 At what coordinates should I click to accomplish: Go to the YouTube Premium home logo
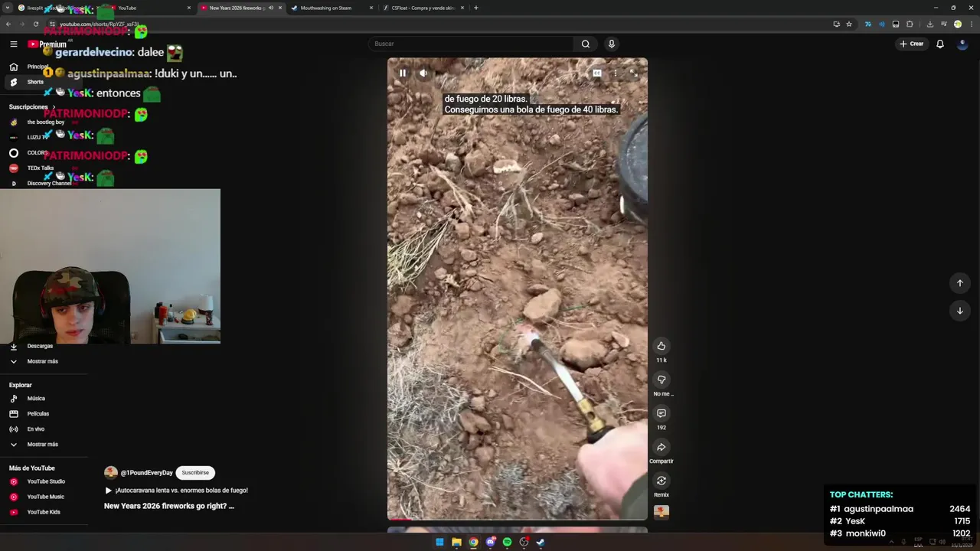[x=47, y=44]
